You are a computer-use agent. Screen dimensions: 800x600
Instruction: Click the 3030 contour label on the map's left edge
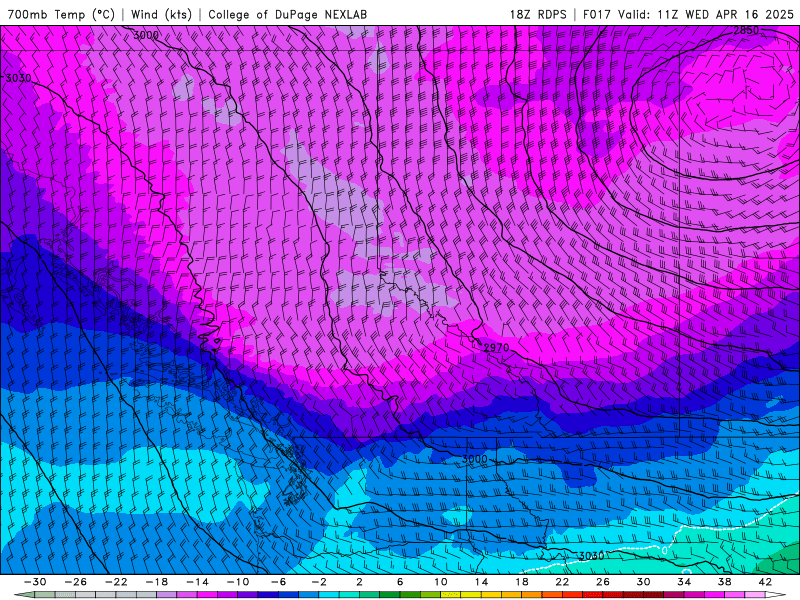[18, 78]
